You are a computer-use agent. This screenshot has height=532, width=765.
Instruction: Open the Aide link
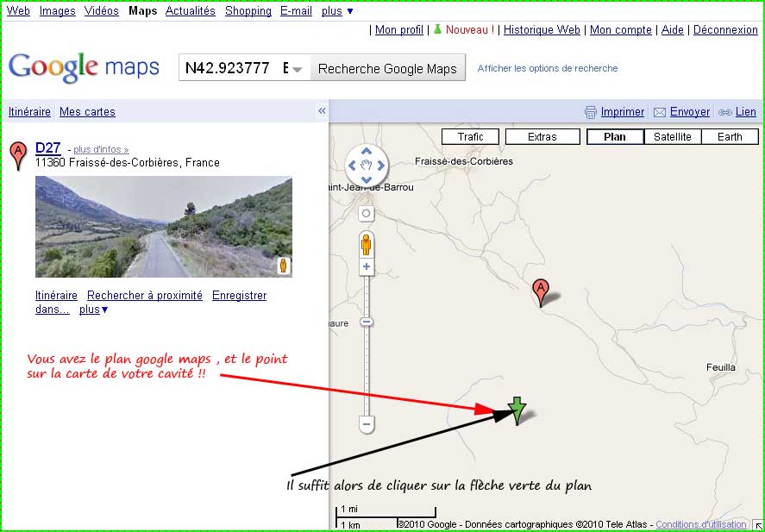pos(673,29)
